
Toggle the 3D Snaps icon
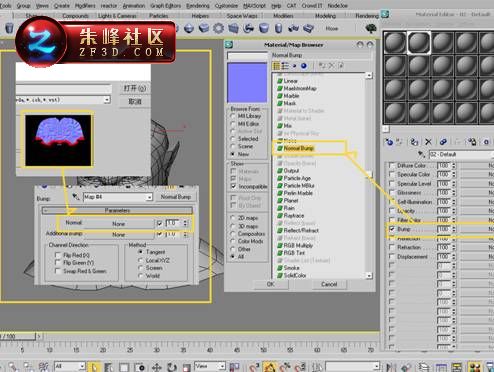pos(254,367)
